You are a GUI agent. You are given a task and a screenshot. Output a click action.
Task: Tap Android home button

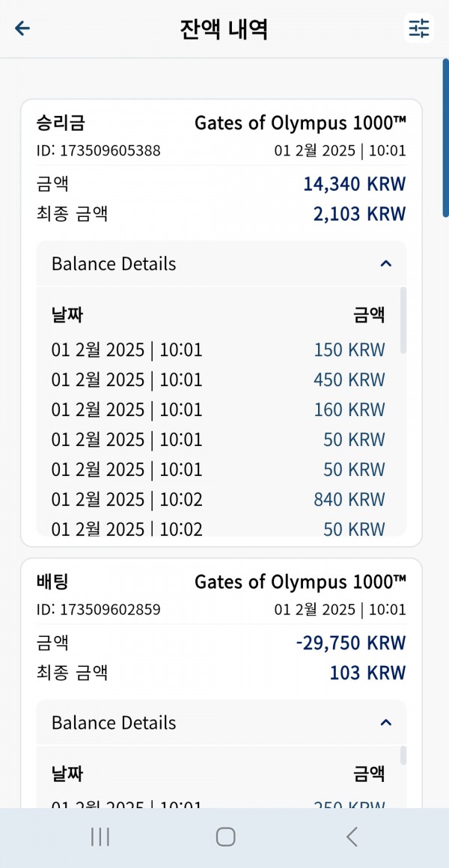coord(225,837)
